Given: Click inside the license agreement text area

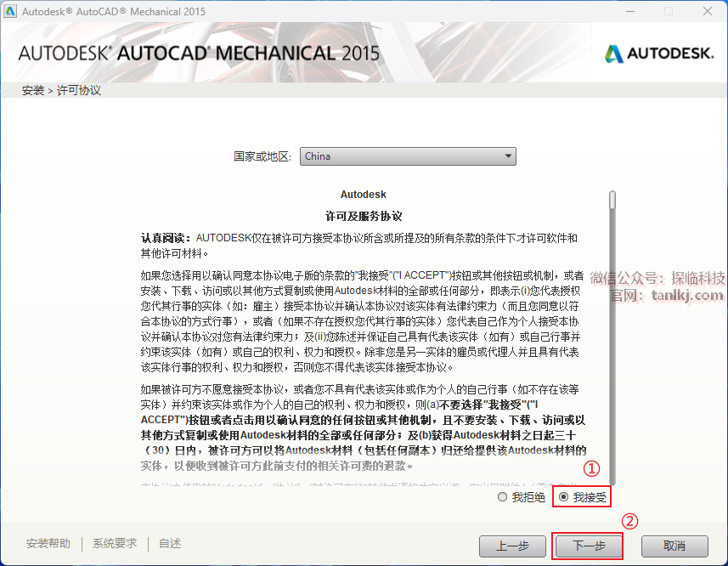Looking at the screenshot, I should tap(365, 340).
